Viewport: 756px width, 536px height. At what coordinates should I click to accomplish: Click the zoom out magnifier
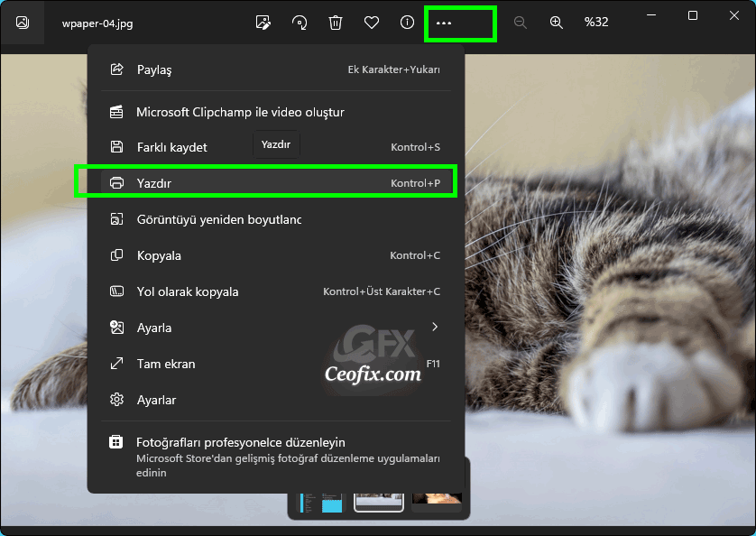click(x=520, y=23)
